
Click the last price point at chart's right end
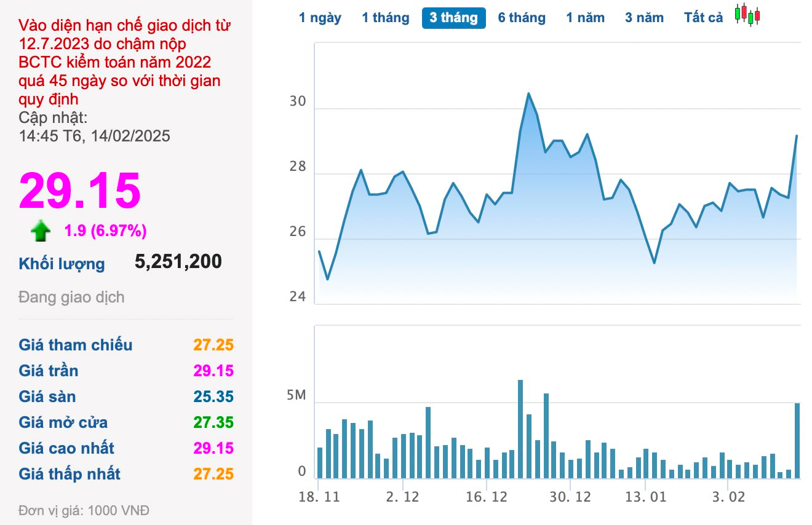797,136
